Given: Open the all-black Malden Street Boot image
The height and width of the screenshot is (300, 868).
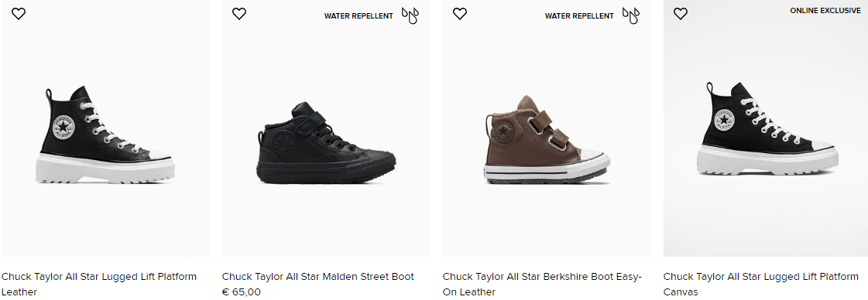Looking at the screenshot, I should [326, 143].
